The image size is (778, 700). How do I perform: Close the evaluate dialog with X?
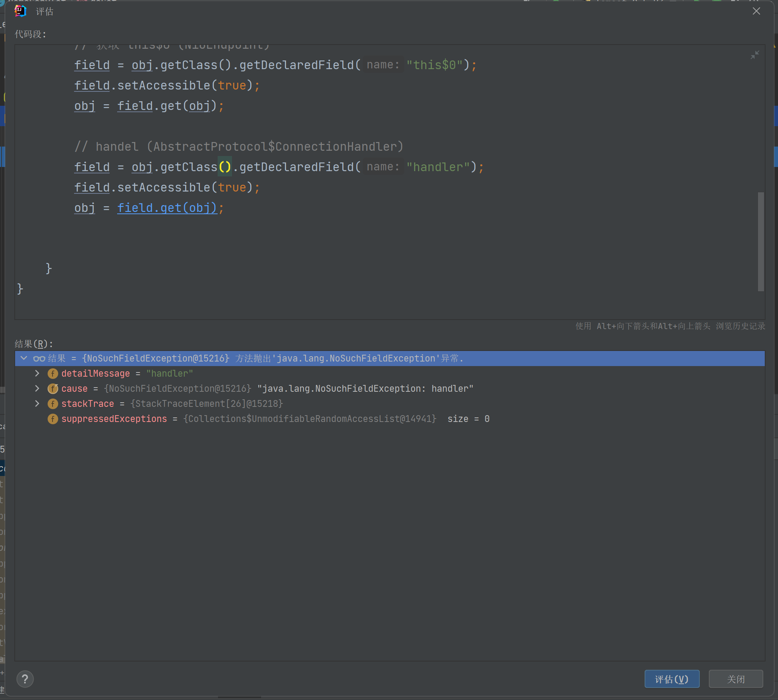click(x=756, y=11)
